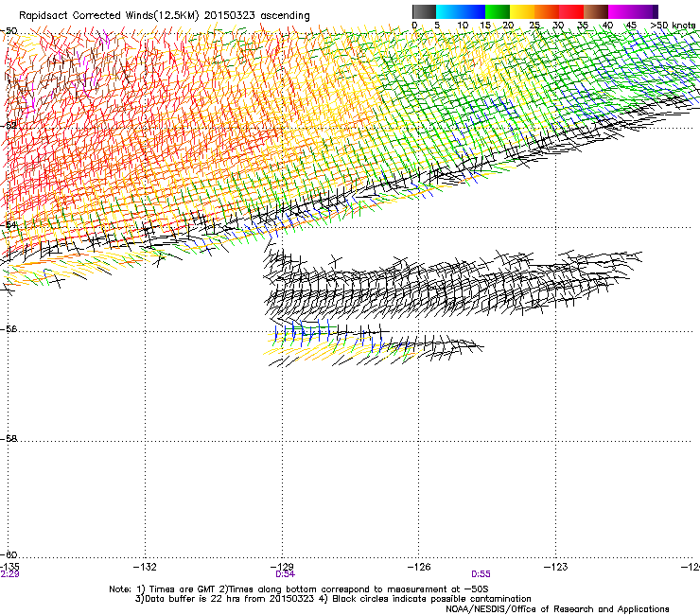This screenshot has width=700, height=615.
Task: Click the green 15-20 knots legend segment
Action: click(x=498, y=11)
